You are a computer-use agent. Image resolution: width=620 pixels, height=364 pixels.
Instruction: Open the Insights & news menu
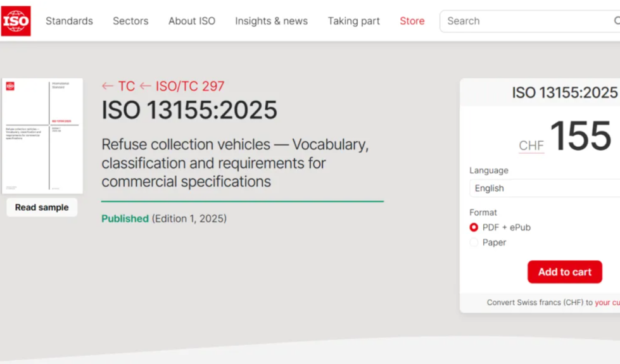tap(271, 21)
